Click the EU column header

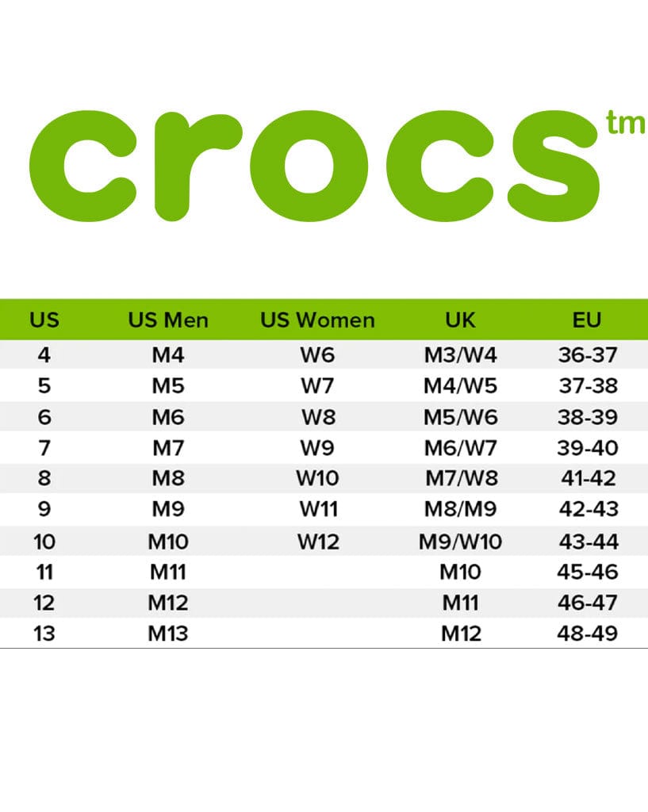pos(587,320)
